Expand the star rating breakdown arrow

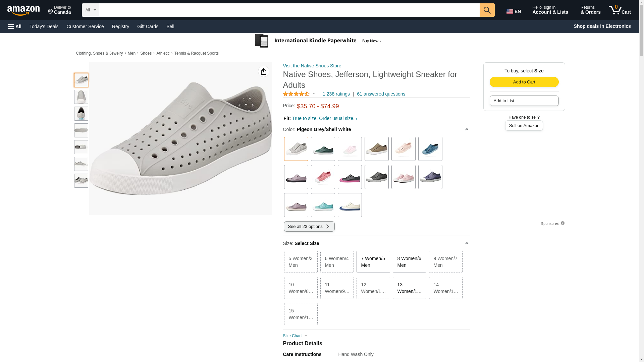314,94
